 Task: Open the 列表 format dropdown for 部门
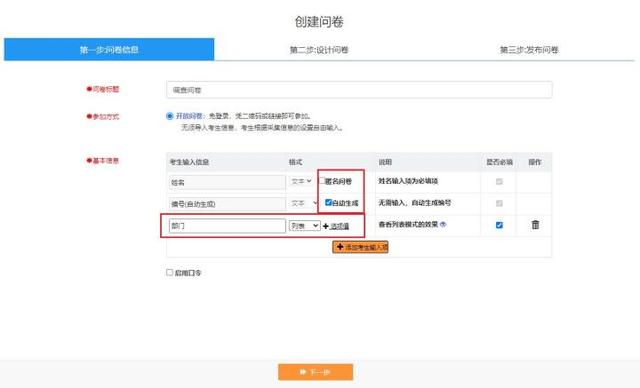[304, 226]
